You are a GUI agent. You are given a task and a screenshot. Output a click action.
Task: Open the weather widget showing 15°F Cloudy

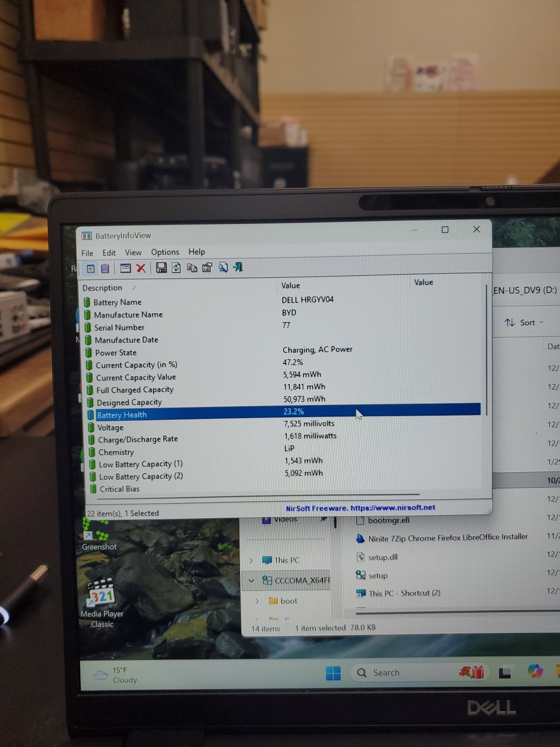(115, 674)
